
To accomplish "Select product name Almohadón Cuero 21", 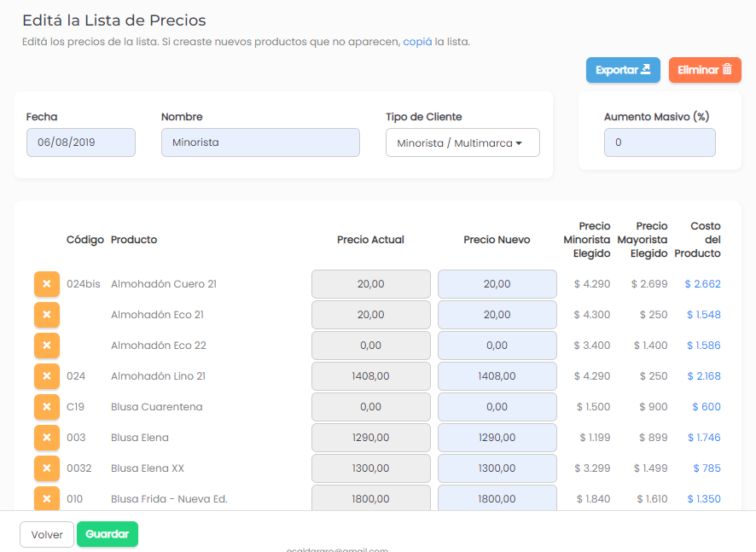I will click(164, 284).
